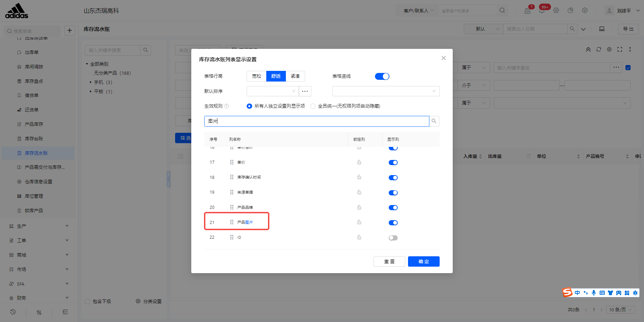Click the search icon in column search box
Image resolution: width=644 pixels, height=322 pixels.
434,121
